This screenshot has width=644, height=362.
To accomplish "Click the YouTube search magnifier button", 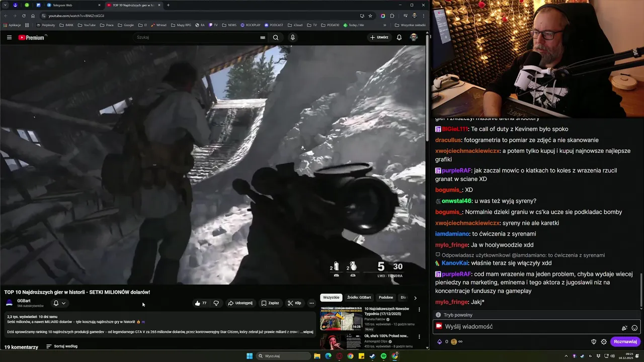I will tap(276, 37).
